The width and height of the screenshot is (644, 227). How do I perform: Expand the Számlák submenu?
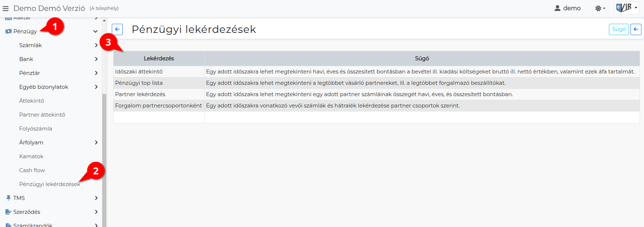[x=96, y=45]
